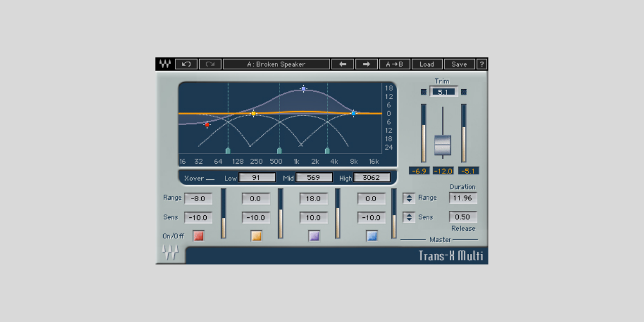
Task: Click the Xover Mid frequency field showing 569
Action: point(314,178)
